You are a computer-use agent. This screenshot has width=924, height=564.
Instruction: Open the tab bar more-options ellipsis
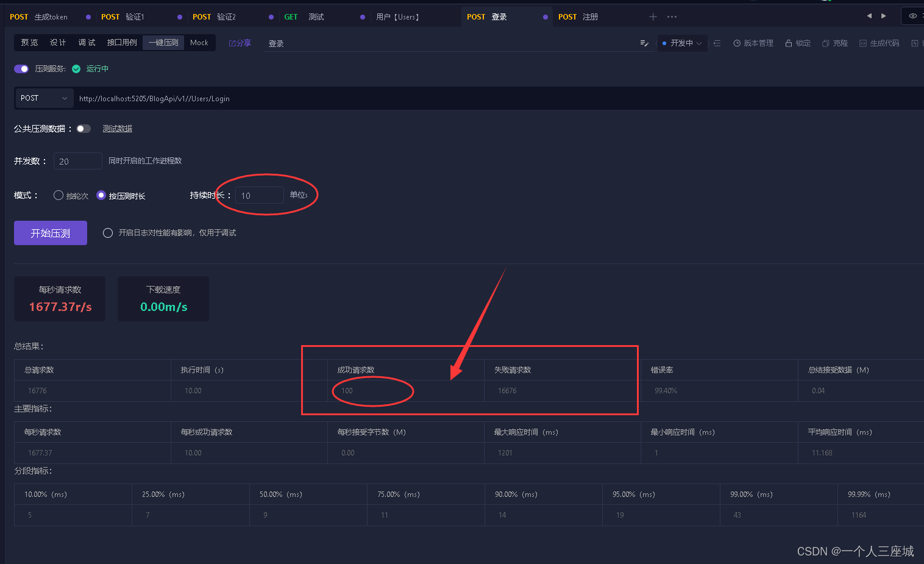(x=672, y=17)
